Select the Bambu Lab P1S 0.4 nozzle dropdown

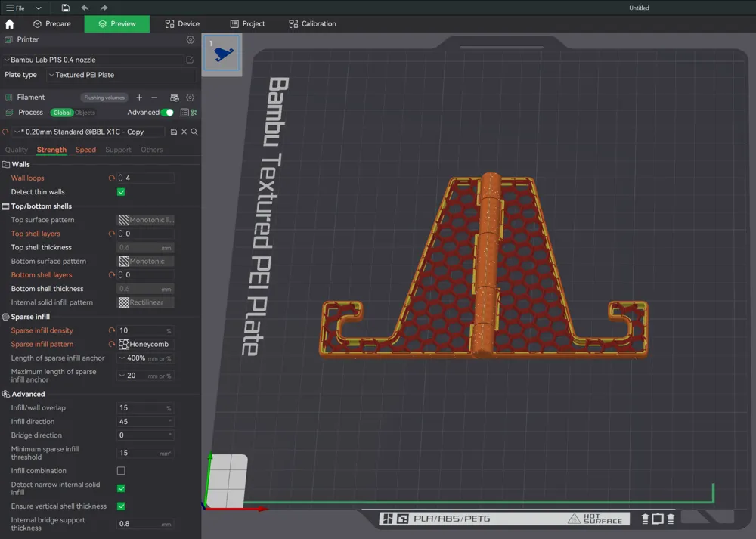pyautogui.click(x=94, y=60)
